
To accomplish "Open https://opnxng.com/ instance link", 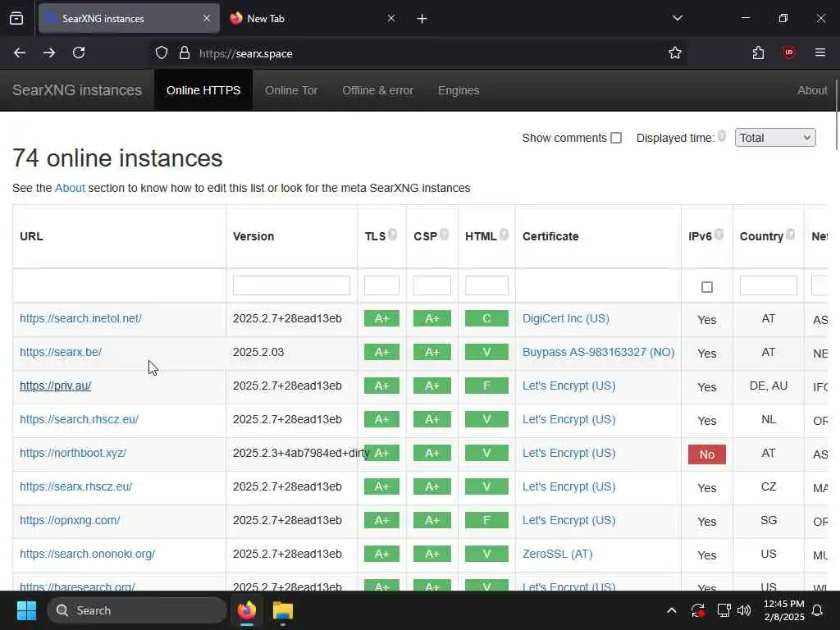I will point(70,520).
